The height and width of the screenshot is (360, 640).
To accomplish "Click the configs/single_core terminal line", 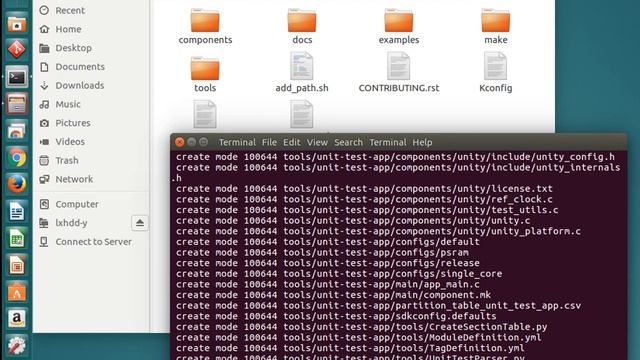I will click(339, 273).
